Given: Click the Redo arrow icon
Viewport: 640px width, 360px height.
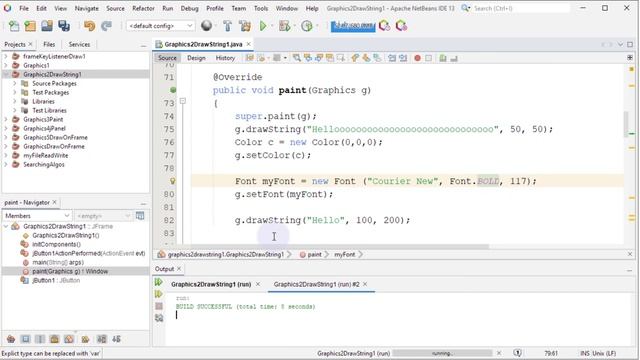Looking at the screenshot, I should pyautogui.click(x=107, y=26).
